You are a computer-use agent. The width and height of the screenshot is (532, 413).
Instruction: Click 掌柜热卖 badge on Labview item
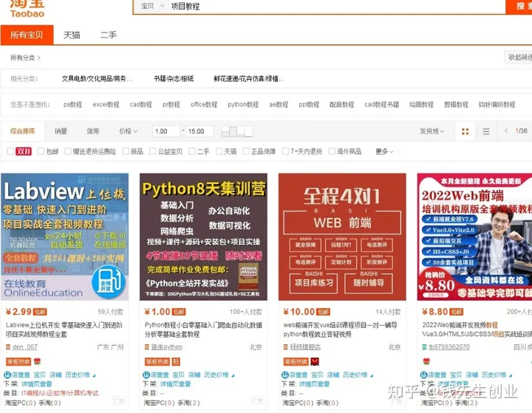tap(18, 362)
